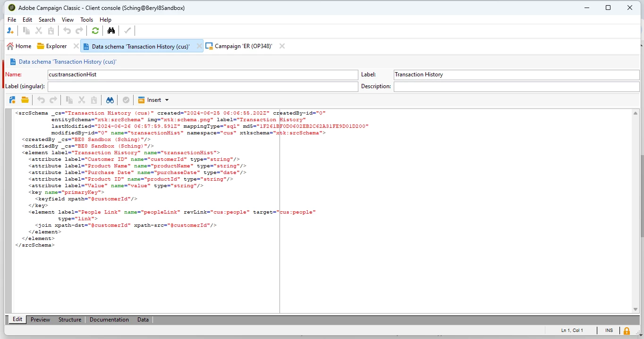Click the round gray checkmark validate icon
The height and width of the screenshot is (339, 644).
(126, 100)
